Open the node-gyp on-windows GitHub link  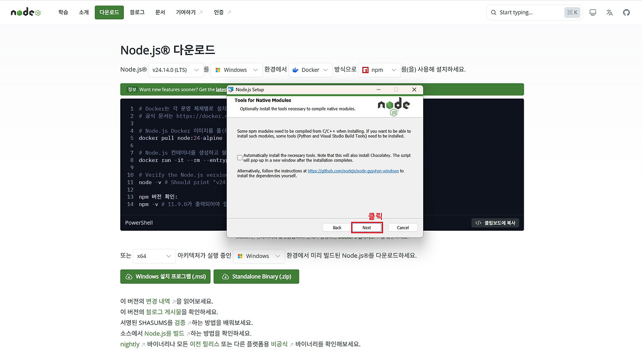(353, 171)
